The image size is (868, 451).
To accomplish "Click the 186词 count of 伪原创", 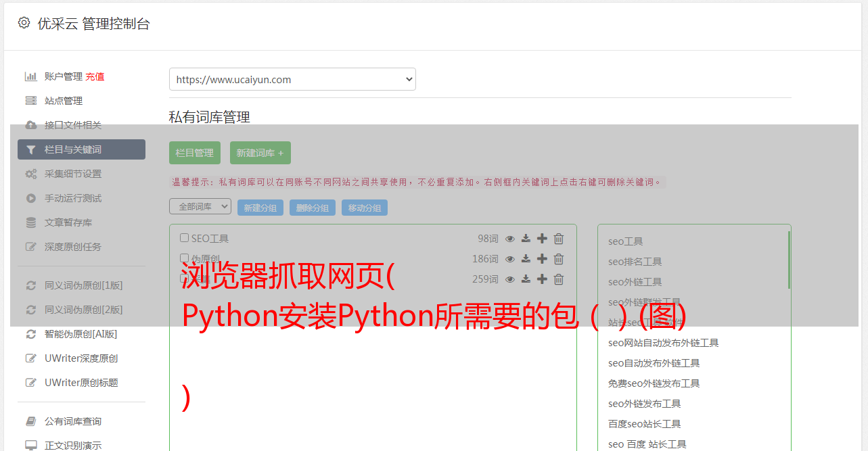I will 485,259.
